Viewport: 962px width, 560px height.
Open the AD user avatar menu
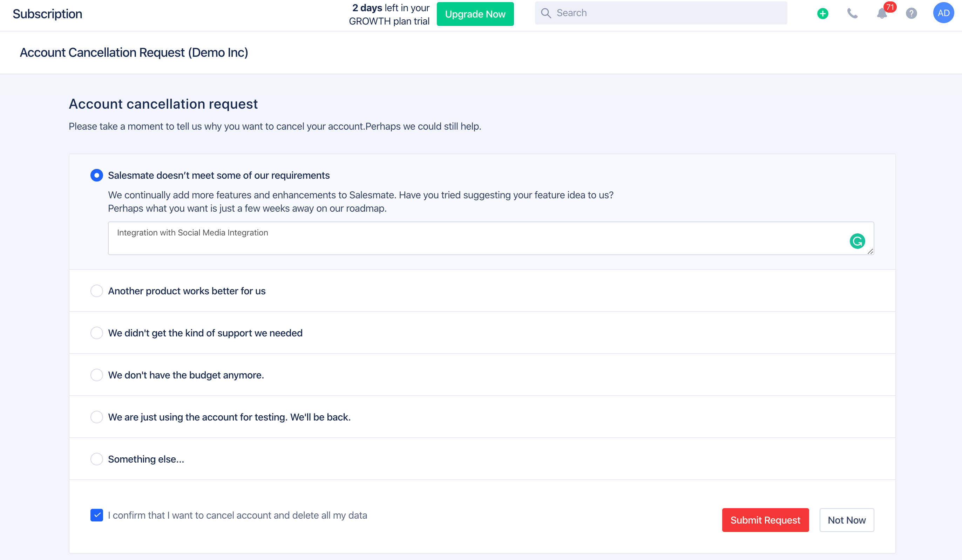pos(943,13)
